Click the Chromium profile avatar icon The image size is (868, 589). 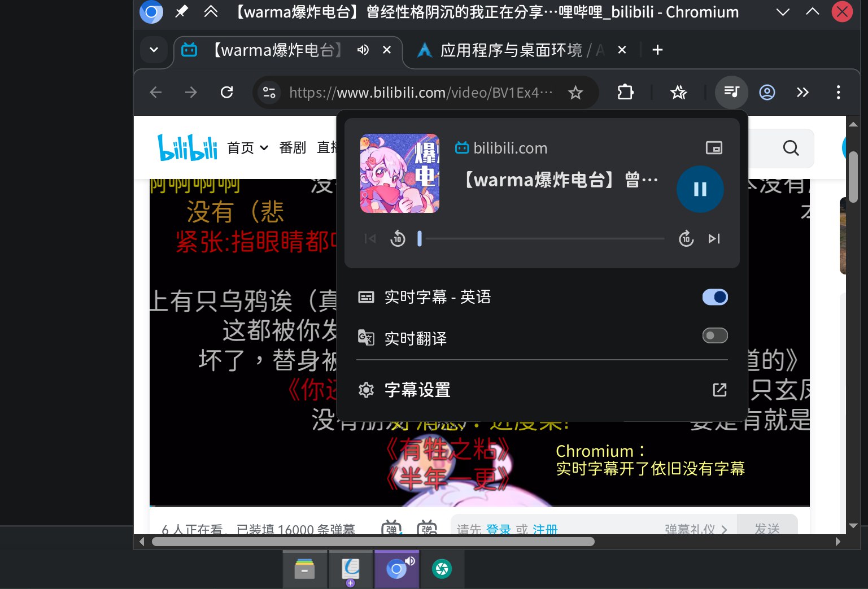[767, 92]
